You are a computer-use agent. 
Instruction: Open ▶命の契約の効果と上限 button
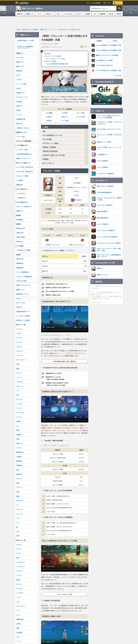(x=65, y=361)
